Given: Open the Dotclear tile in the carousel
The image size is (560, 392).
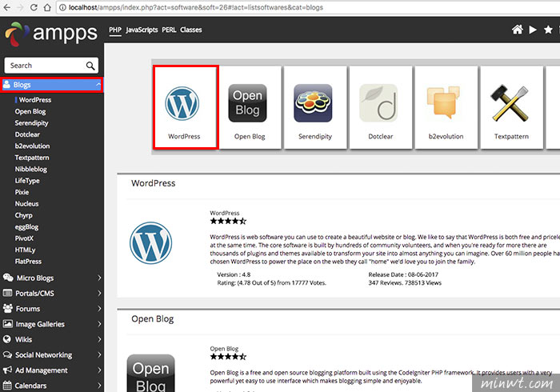Looking at the screenshot, I should (x=380, y=107).
